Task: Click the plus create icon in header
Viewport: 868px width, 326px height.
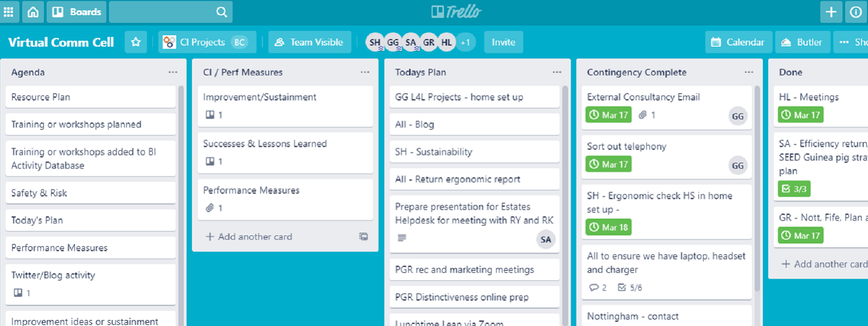Action: click(831, 12)
